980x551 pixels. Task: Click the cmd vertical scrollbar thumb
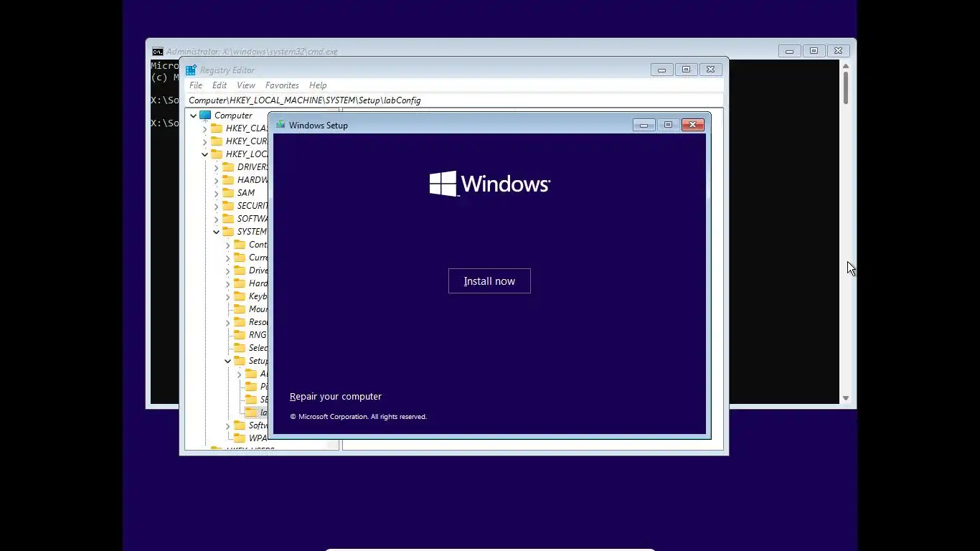point(846,88)
